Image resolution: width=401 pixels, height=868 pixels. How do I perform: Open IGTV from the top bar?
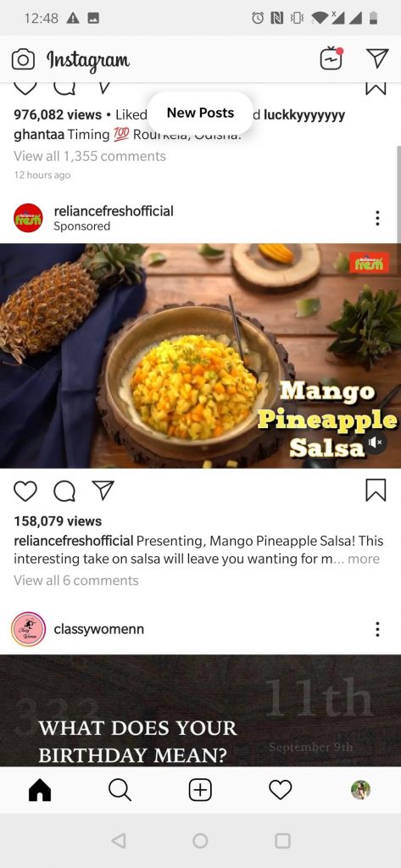click(x=331, y=58)
